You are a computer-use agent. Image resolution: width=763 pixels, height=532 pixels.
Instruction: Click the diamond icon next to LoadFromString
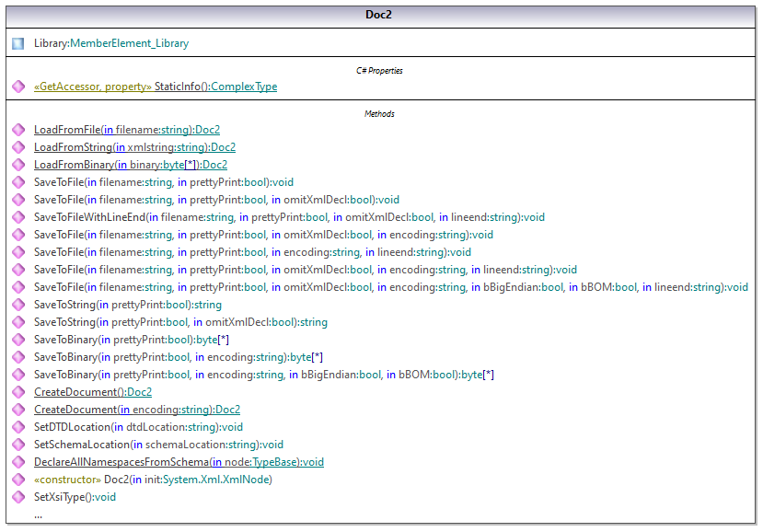coord(18,147)
